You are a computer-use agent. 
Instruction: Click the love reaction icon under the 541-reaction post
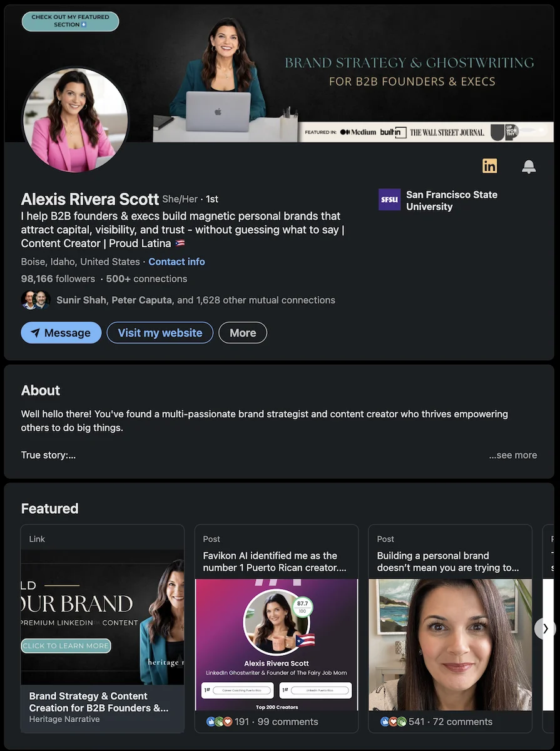(393, 721)
